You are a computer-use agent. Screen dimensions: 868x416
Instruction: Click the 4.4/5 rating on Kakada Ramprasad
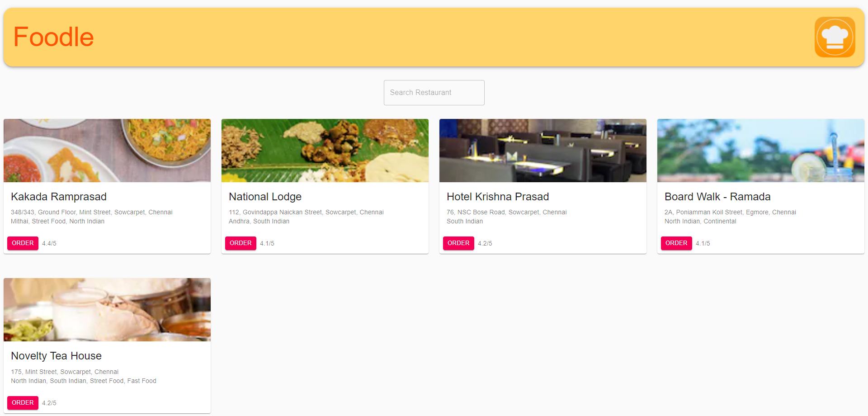point(49,243)
